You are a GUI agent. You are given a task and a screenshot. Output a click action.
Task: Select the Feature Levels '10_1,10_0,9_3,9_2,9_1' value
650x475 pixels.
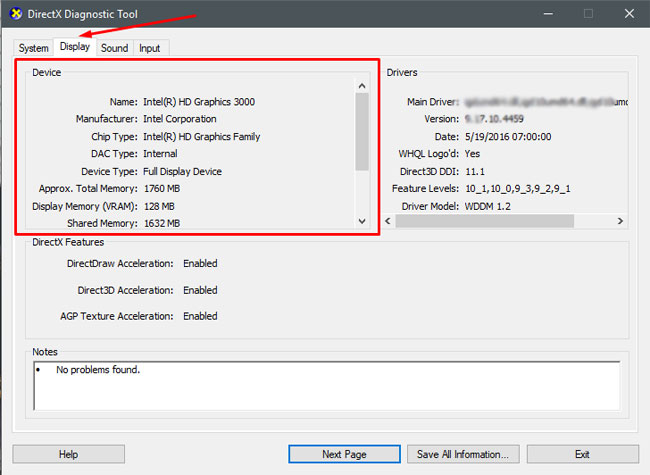pyautogui.click(x=518, y=189)
